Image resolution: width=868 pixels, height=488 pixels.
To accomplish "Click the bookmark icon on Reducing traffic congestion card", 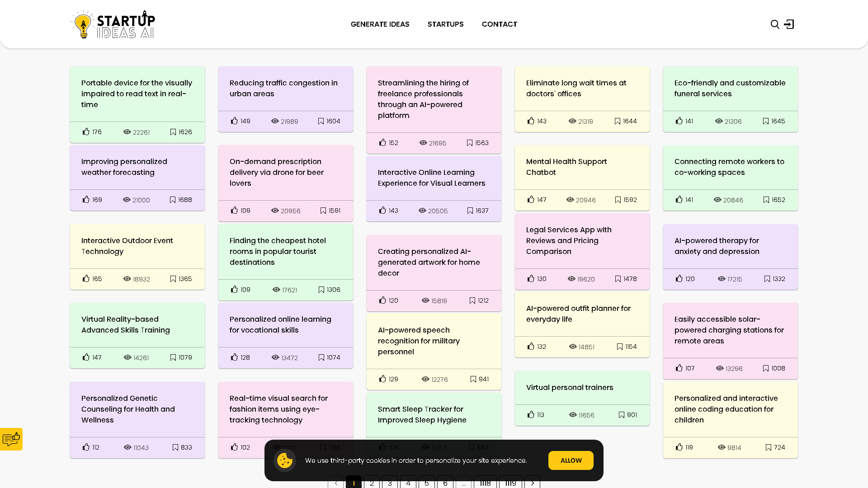I will click(321, 121).
